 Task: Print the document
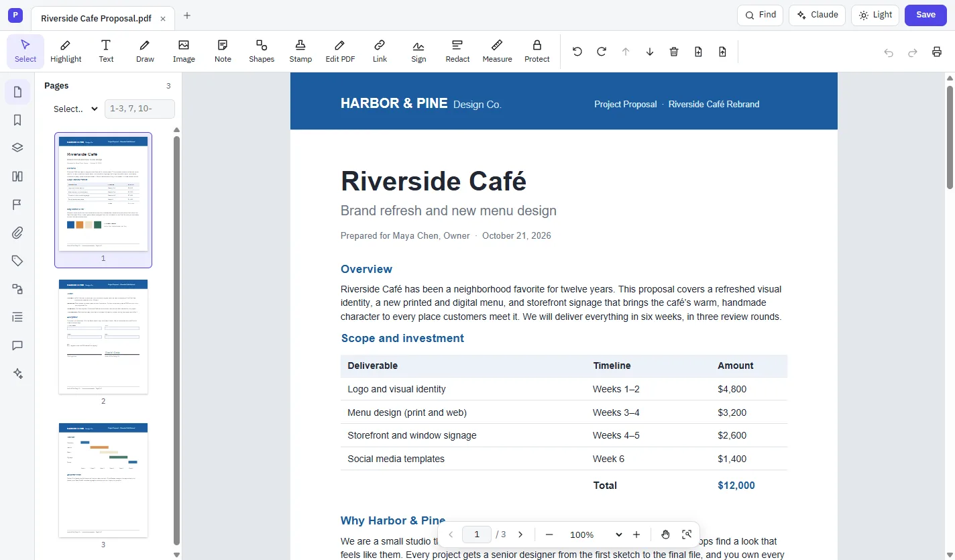[x=937, y=52]
